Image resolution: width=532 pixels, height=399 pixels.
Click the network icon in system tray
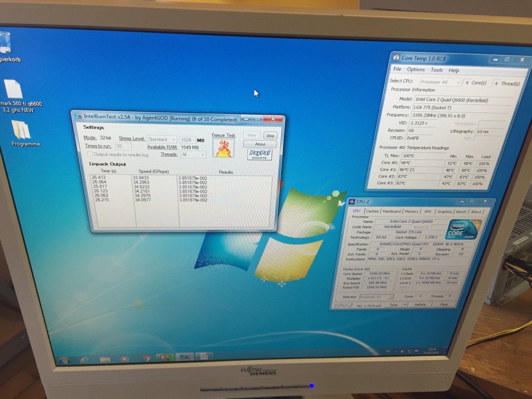click(410, 352)
